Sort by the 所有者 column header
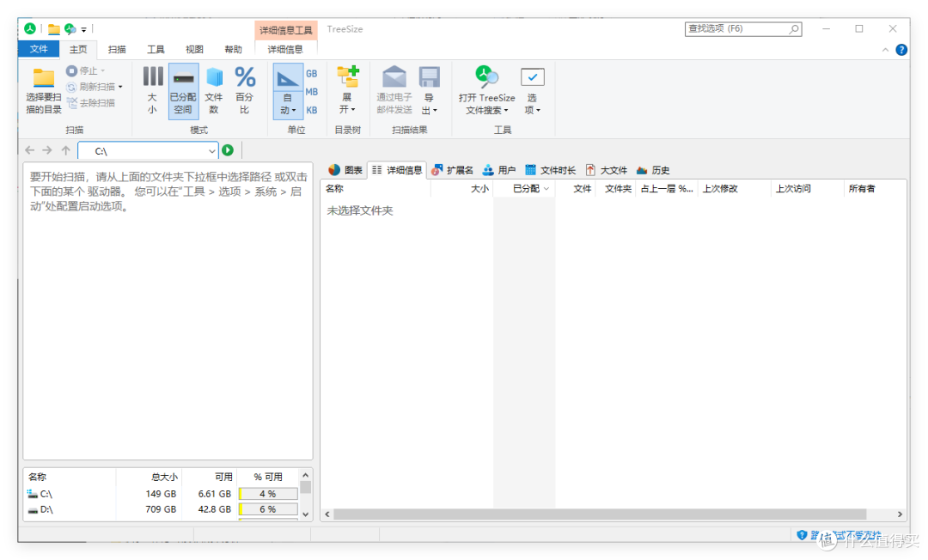928x560 pixels. pos(874,189)
